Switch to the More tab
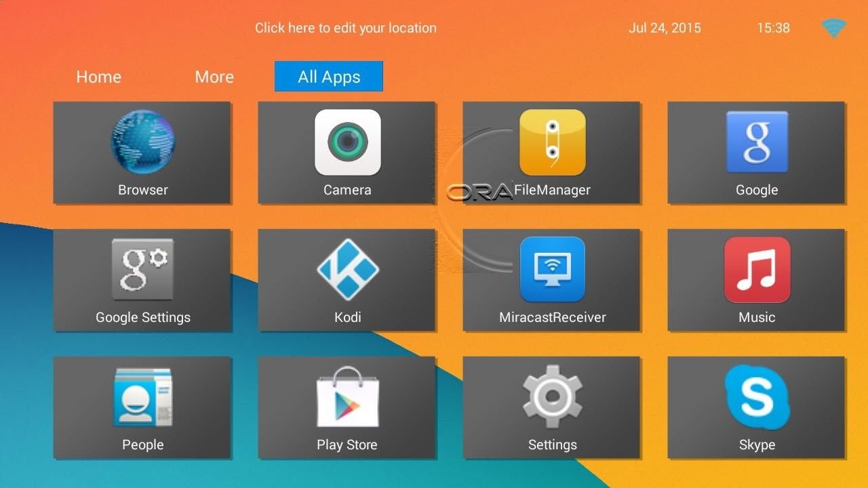868x488 pixels. [x=214, y=77]
